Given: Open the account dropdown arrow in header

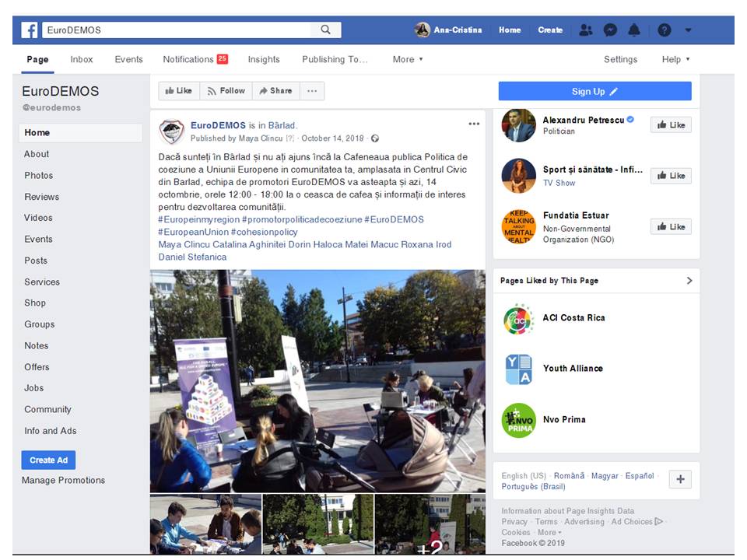Looking at the screenshot, I should (689, 30).
